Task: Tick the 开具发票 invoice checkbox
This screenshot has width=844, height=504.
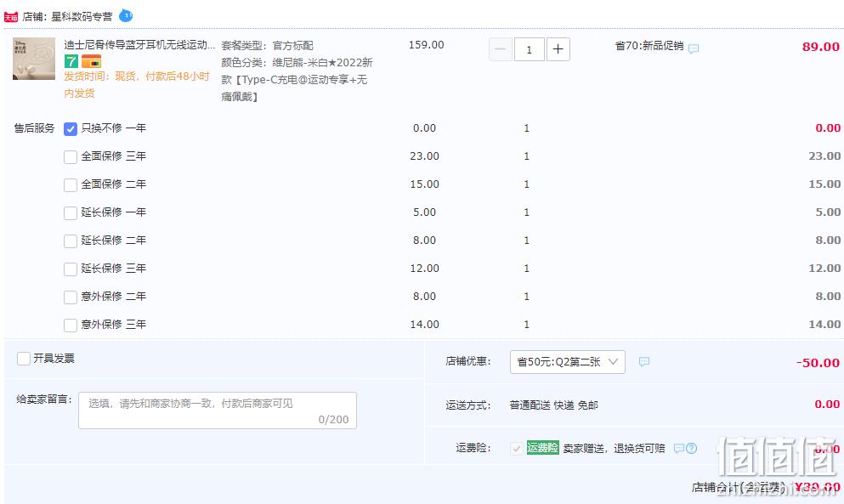Action: [x=24, y=359]
